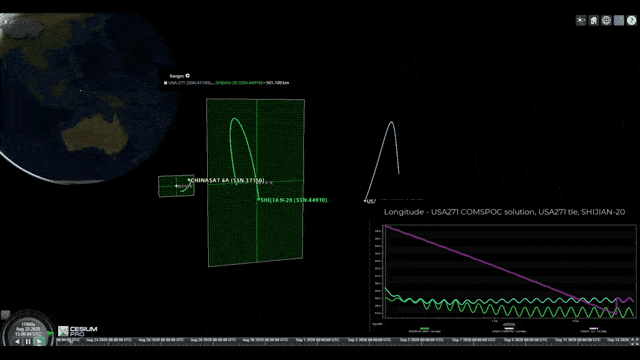This screenshot has height=360, width=640.
Task: Click the home view button
Action: [593, 20]
